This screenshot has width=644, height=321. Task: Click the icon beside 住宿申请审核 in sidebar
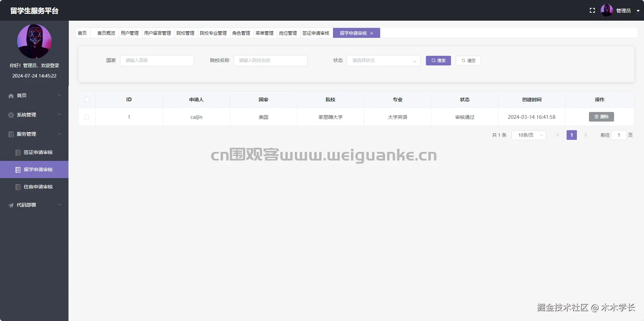tap(18, 187)
